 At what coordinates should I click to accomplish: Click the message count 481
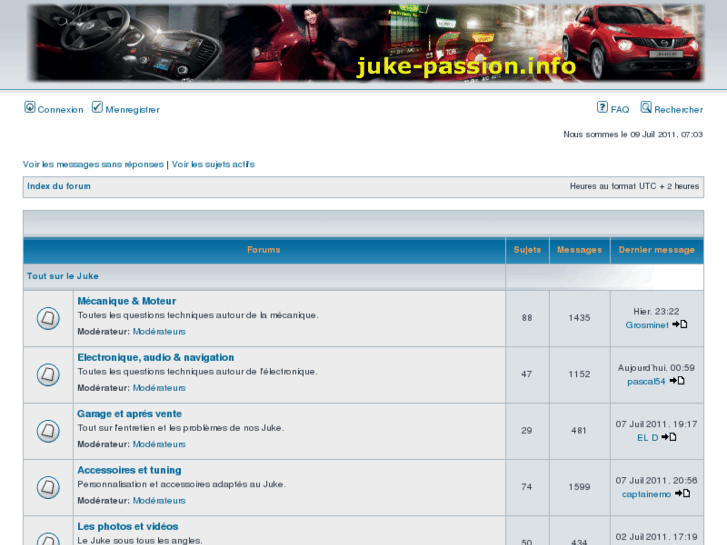pyautogui.click(x=579, y=431)
